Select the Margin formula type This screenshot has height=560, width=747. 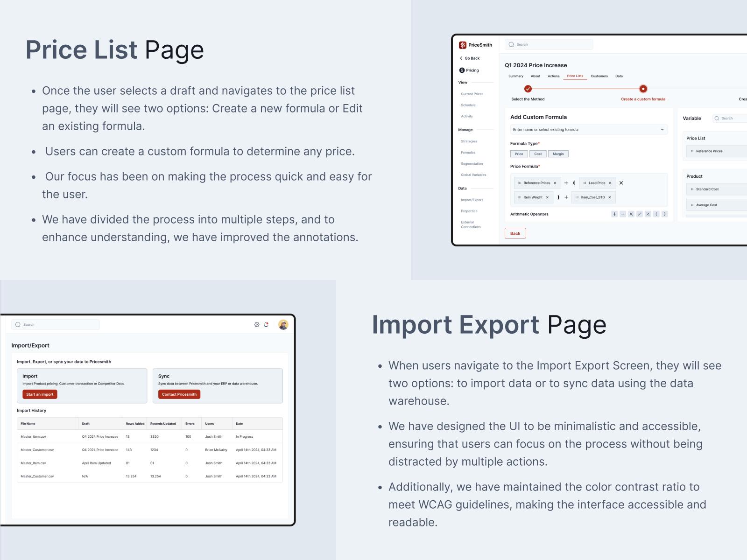pos(558,154)
